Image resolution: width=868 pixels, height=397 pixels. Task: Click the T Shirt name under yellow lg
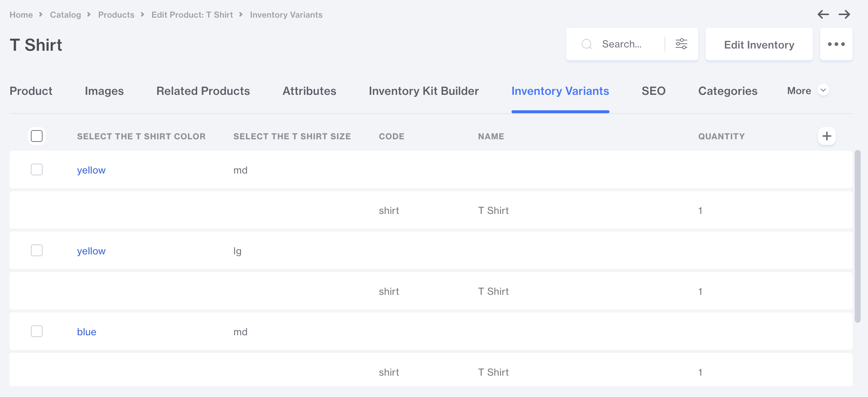493,292
